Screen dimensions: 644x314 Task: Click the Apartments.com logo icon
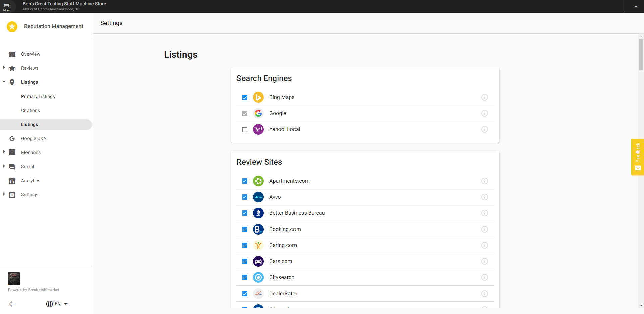pyautogui.click(x=258, y=181)
